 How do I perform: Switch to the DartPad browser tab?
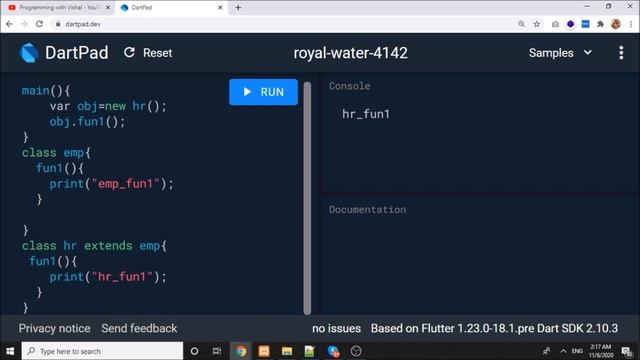point(171,7)
